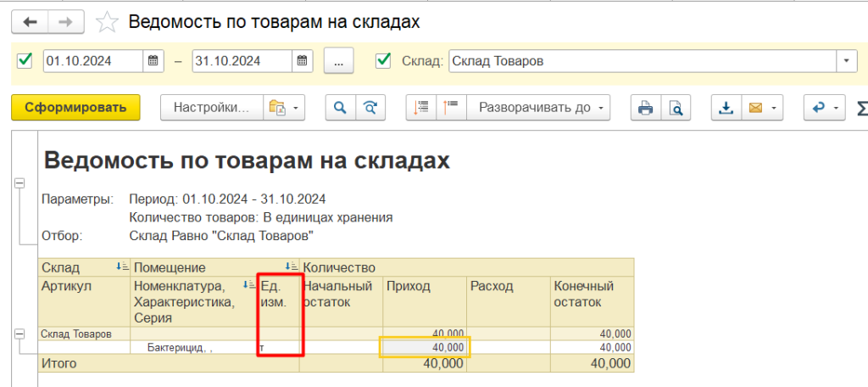Save report with download icon
The image size is (868, 387).
(726, 107)
